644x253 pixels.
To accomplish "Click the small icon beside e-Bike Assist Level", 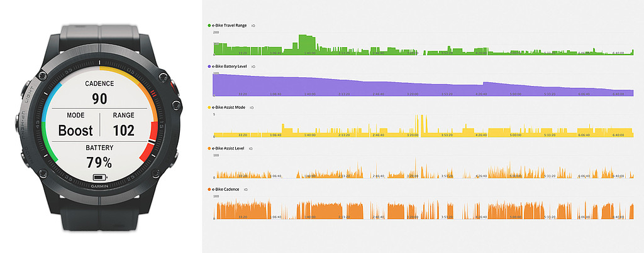I will [x=252, y=148].
